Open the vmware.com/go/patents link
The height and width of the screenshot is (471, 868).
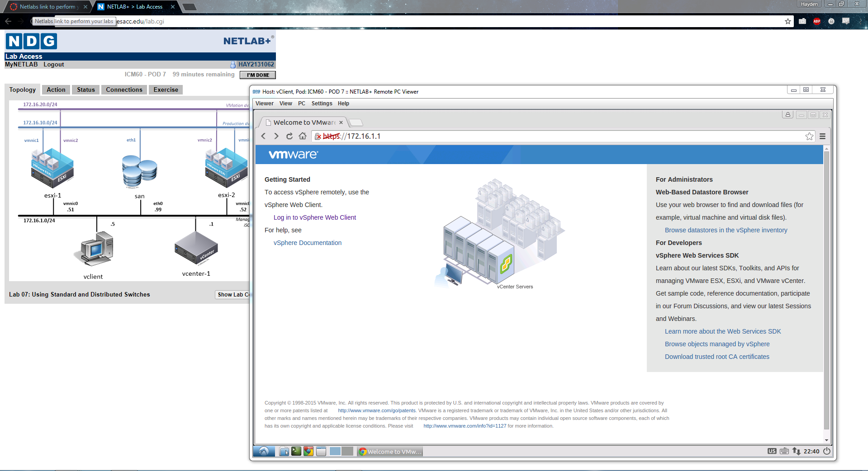[x=377, y=410]
